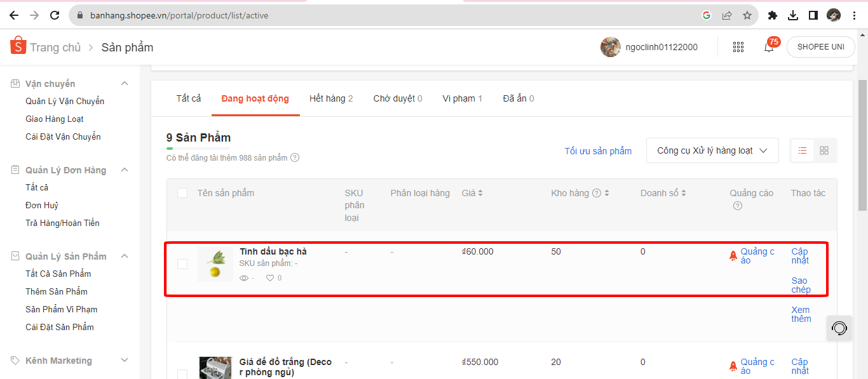Bookmark this page with star icon
The height and width of the screenshot is (379, 868).
tap(747, 15)
